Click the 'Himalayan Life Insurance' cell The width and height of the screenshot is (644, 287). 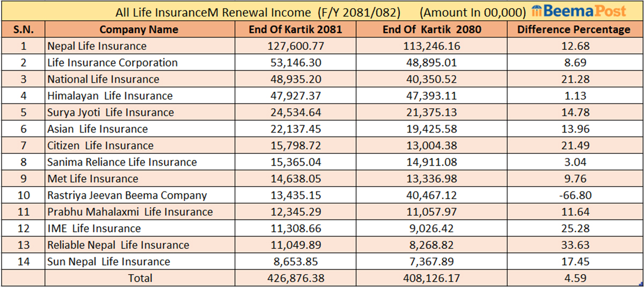point(110,96)
